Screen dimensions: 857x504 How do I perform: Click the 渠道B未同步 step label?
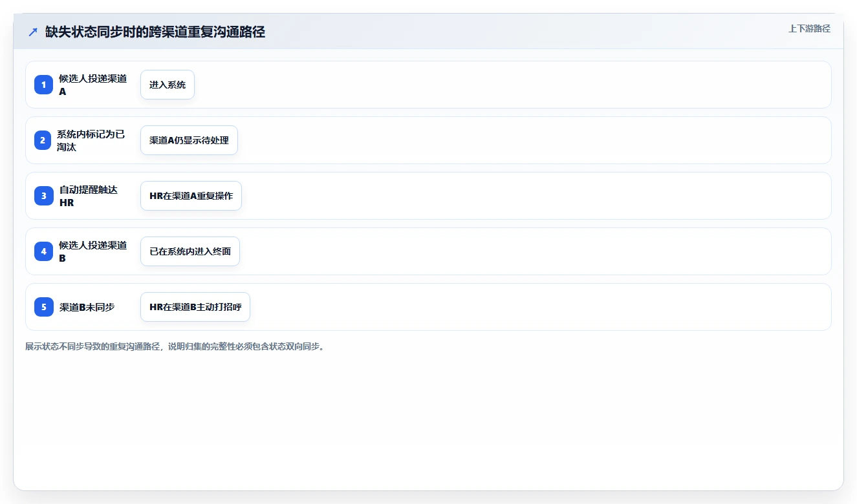[x=87, y=307]
